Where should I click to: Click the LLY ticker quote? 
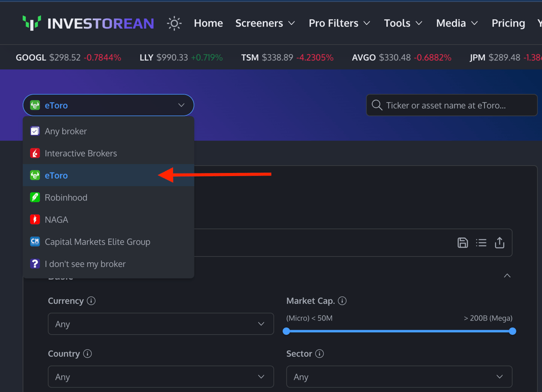tap(181, 57)
